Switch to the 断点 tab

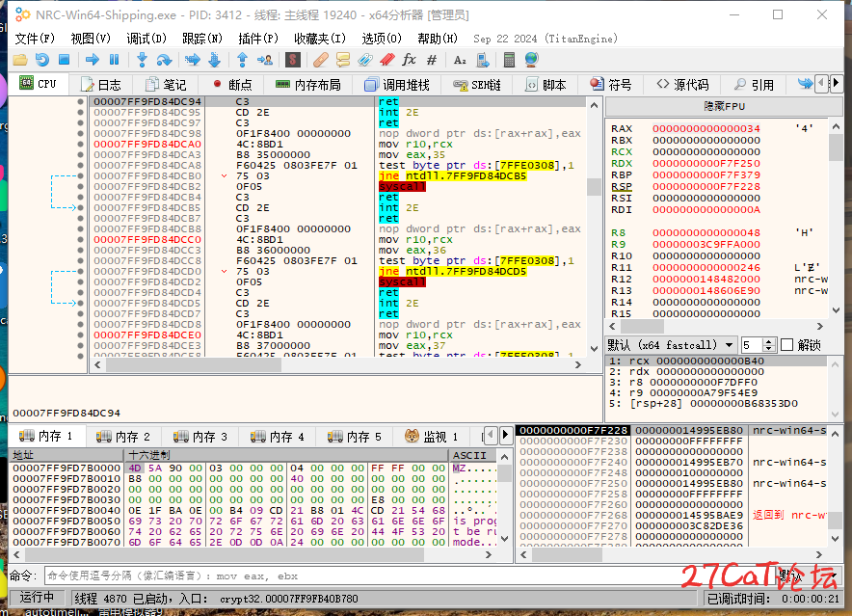tap(231, 85)
